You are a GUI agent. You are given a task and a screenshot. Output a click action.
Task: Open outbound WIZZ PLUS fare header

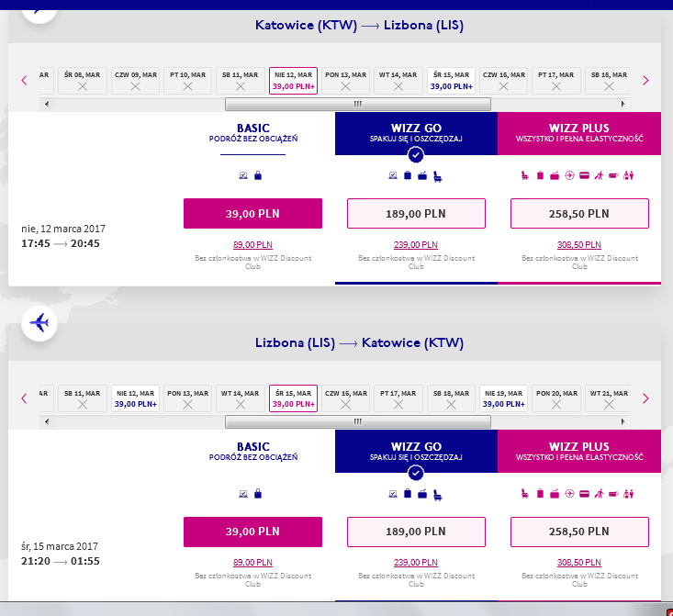click(x=579, y=133)
